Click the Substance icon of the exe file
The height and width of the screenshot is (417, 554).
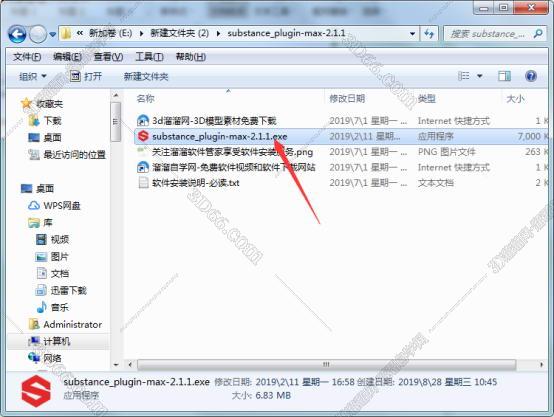[x=143, y=136]
